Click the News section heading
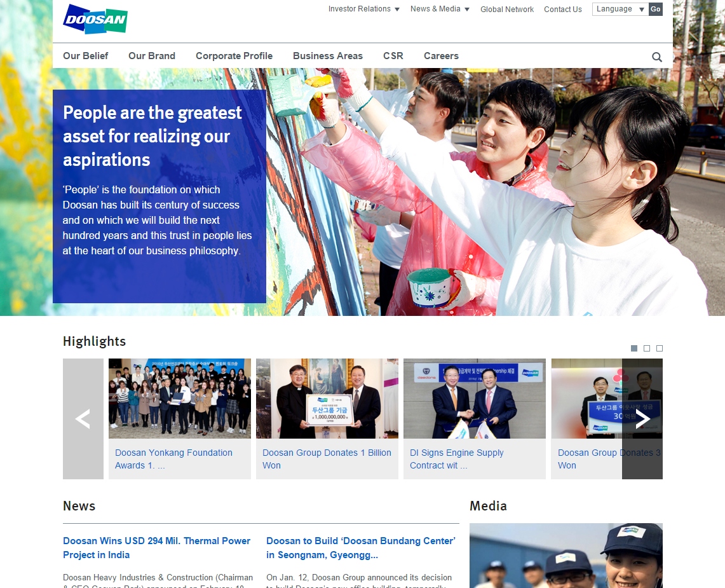The width and height of the screenshot is (725, 588). [x=79, y=506]
